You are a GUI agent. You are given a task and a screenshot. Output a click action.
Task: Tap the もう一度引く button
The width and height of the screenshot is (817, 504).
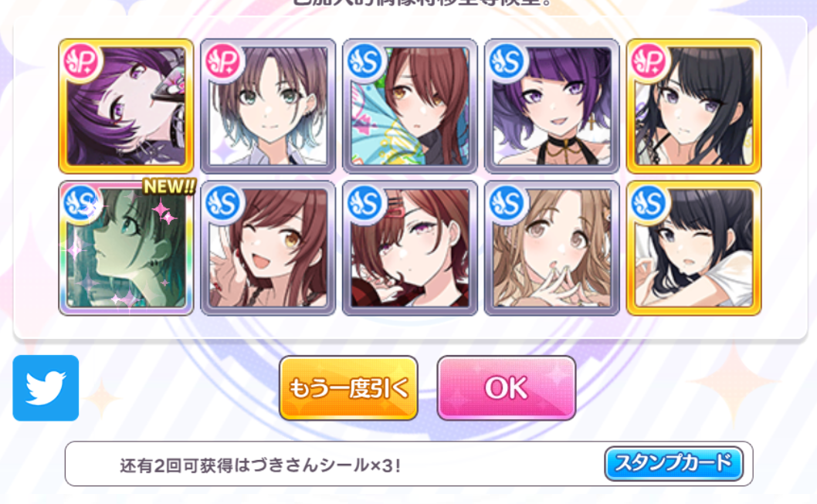tap(348, 388)
